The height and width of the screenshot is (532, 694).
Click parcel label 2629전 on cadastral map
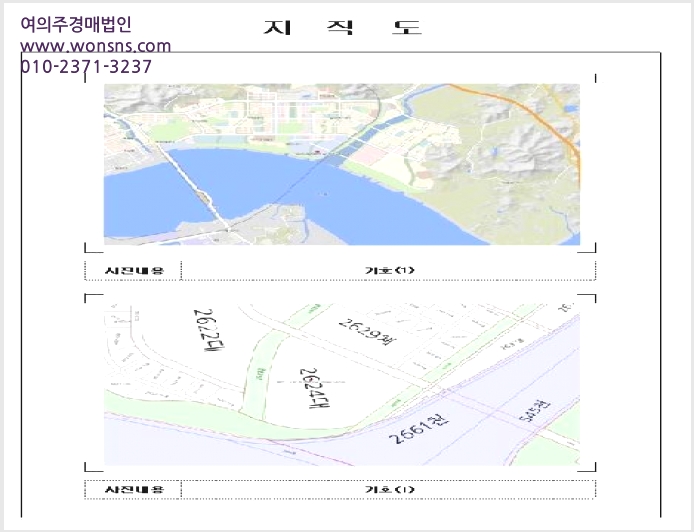[x=367, y=332]
